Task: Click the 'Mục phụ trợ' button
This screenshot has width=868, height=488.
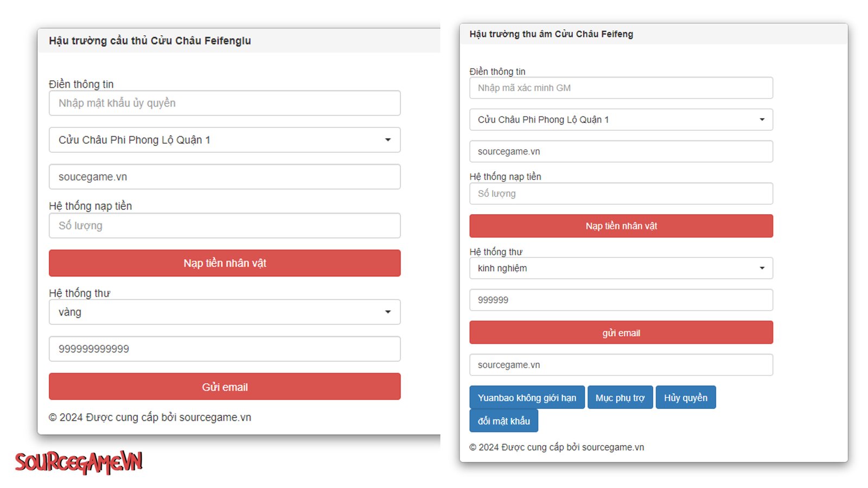Action: [620, 397]
